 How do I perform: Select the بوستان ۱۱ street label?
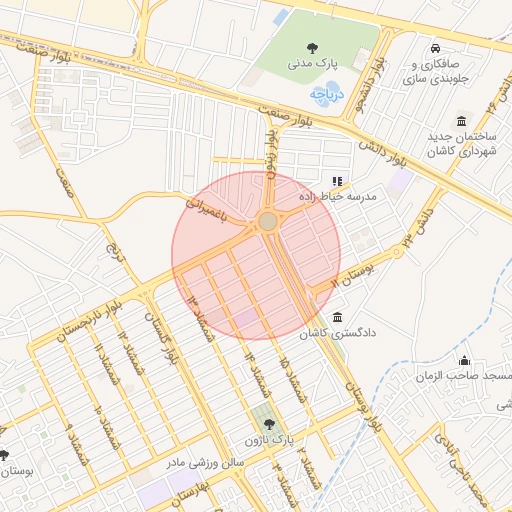point(353,275)
